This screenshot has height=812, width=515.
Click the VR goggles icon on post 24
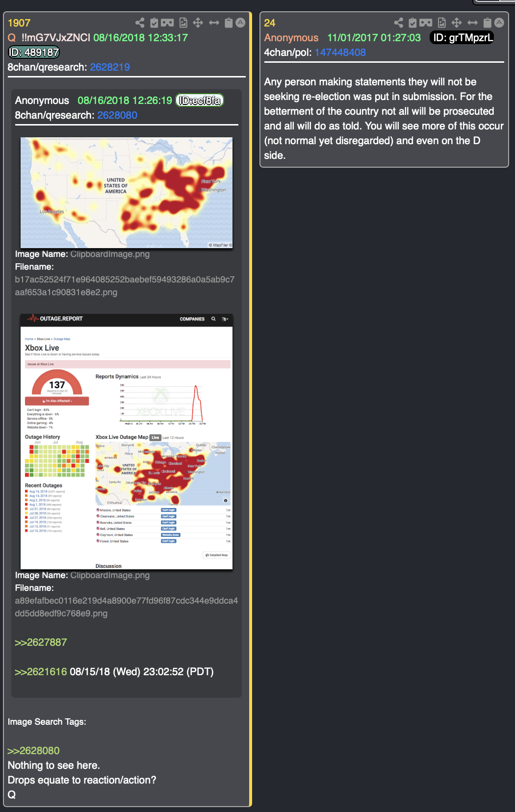[426, 23]
